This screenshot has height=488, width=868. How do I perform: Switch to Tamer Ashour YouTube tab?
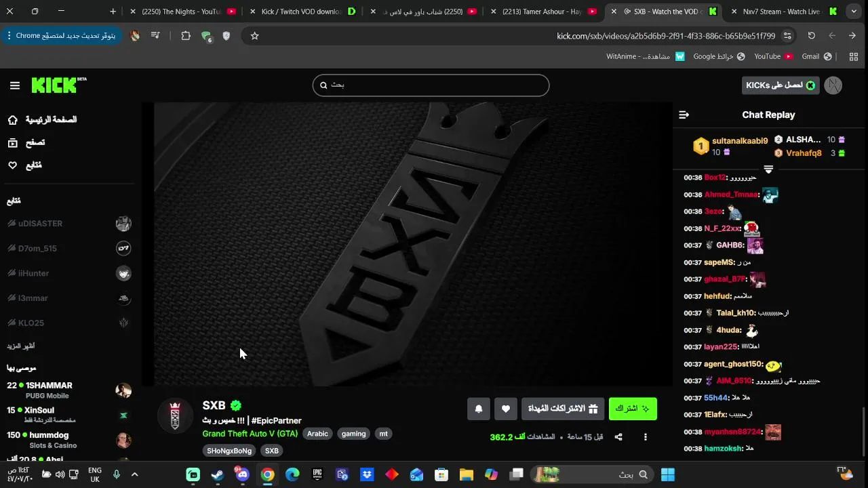click(544, 12)
